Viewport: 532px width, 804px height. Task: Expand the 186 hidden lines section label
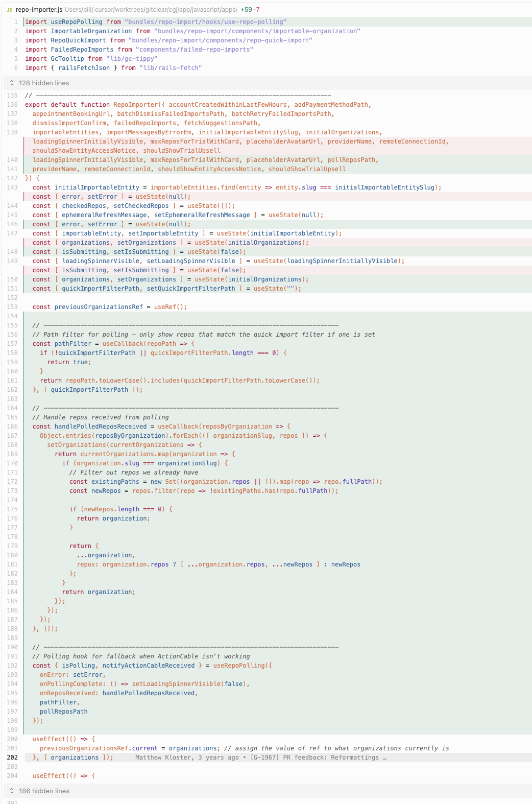(x=44, y=791)
